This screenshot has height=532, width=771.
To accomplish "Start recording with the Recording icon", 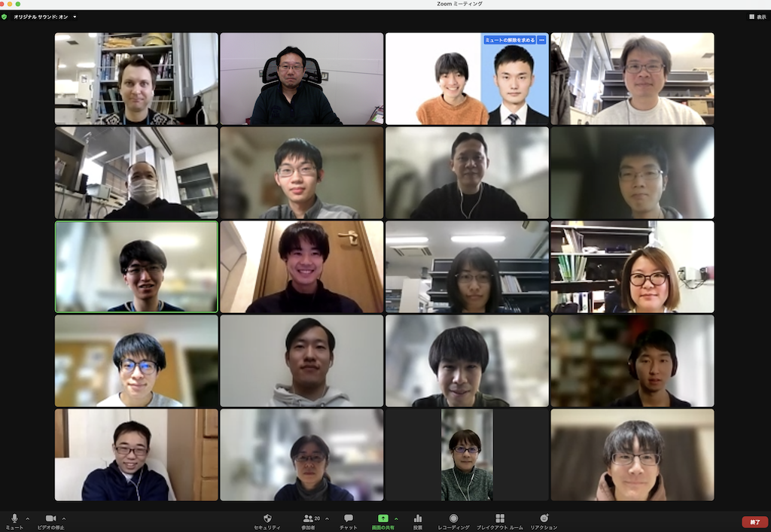I will click(453, 518).
